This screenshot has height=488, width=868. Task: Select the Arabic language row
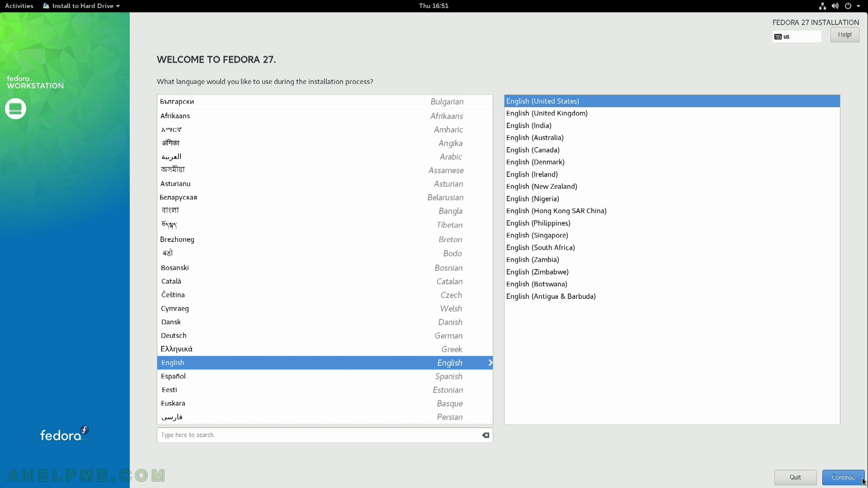click(325, 157)
